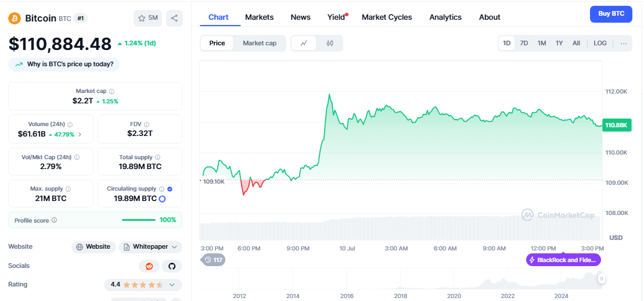
Task: Click the Profile score progress bar
Action: point(139,220)
